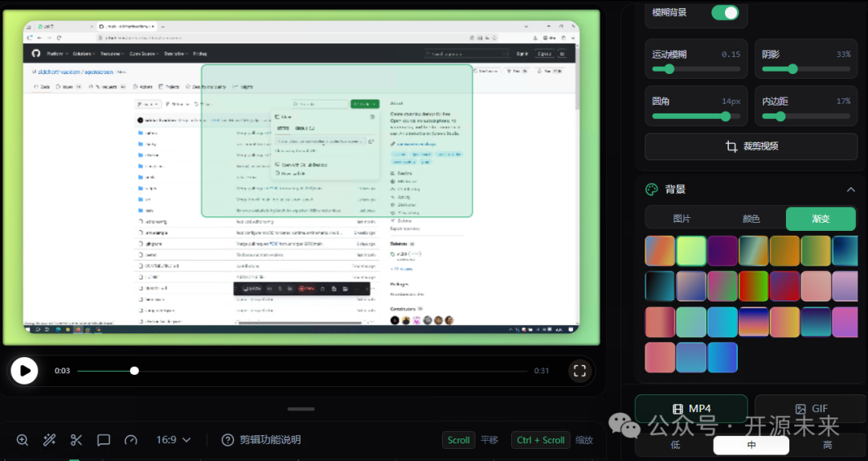
Task: Toggle the 模糊背景 switch off
Action: [x=725, y=13]
